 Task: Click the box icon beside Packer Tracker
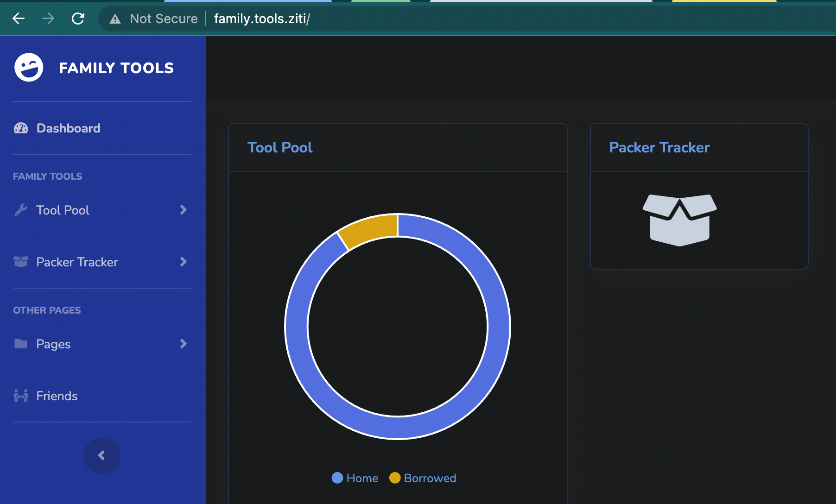coord(21,262)
